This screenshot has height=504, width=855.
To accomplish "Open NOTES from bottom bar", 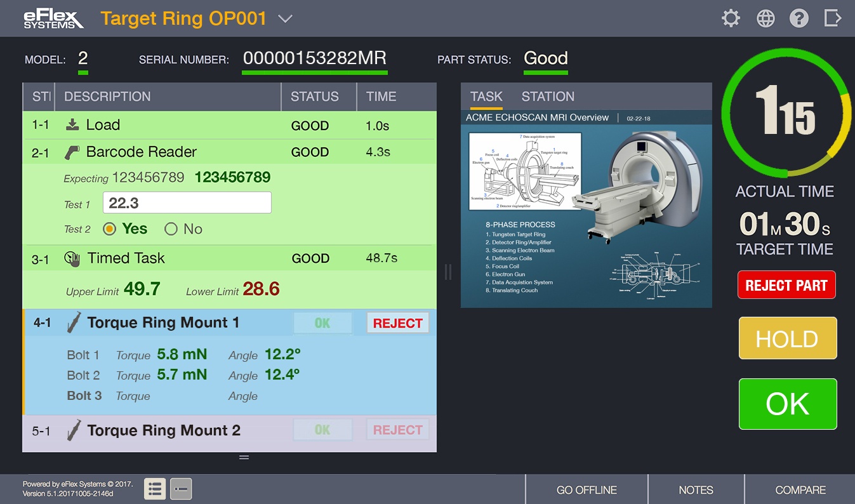I will 696,490.
